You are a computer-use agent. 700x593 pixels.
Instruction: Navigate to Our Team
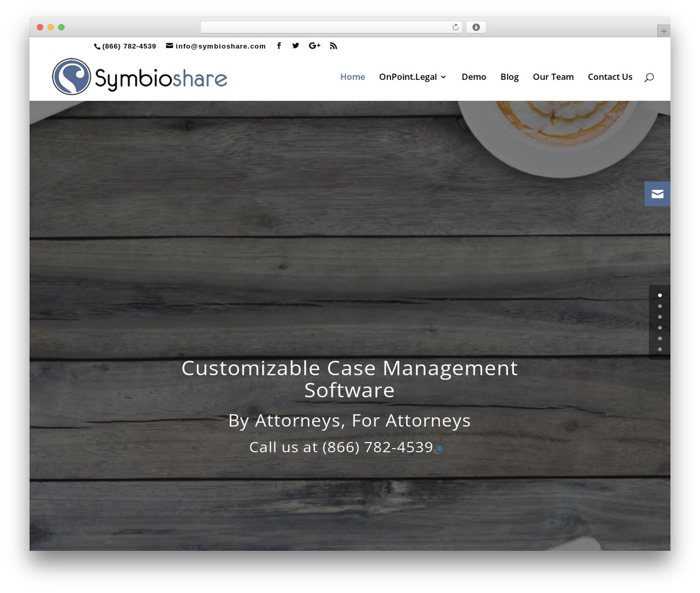pos(553,77)
